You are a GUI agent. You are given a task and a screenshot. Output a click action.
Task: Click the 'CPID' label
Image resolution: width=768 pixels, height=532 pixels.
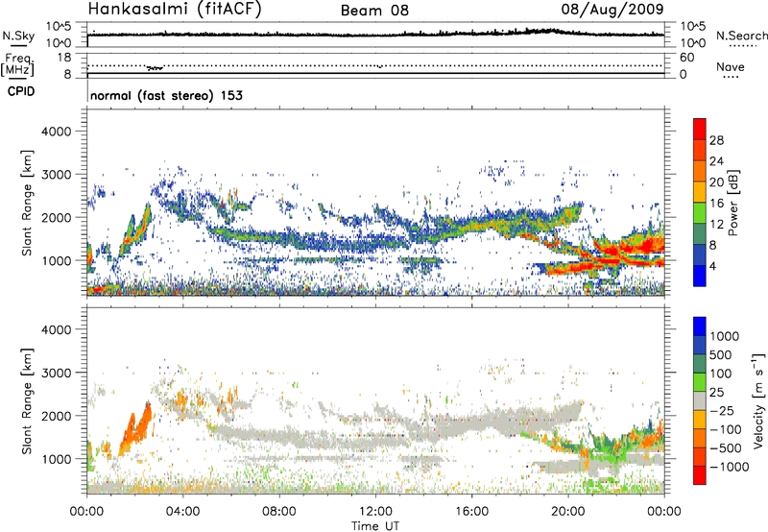pos(21,91)
